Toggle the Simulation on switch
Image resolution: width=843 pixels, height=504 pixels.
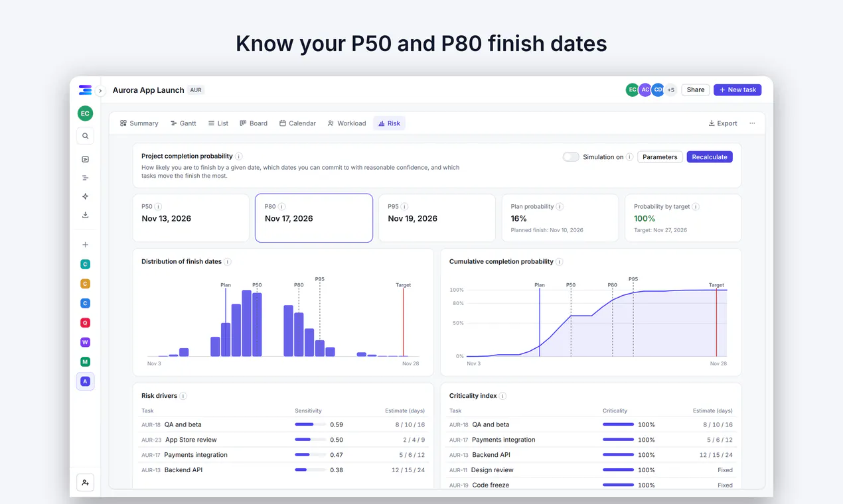pyautogui.click(x=571, y=157)
